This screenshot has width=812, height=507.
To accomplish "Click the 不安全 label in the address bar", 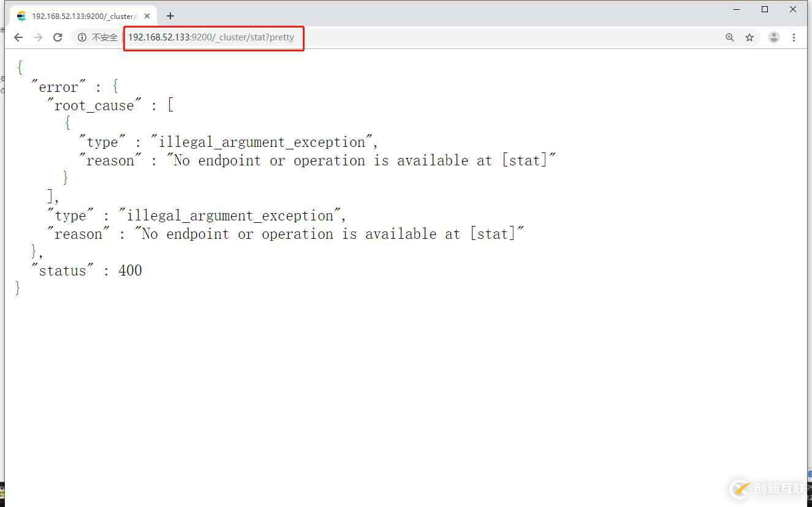I will [x=105, y=37].
